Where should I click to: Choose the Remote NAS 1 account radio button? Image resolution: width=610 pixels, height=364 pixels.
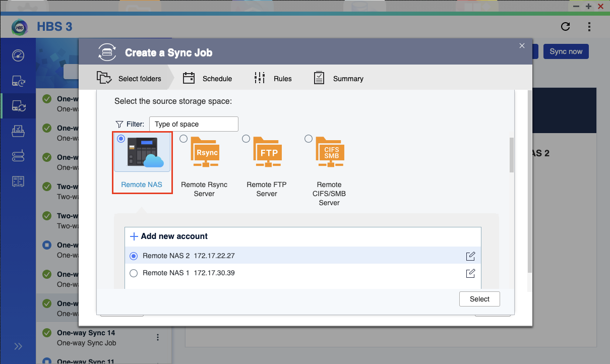pos(134,273)
